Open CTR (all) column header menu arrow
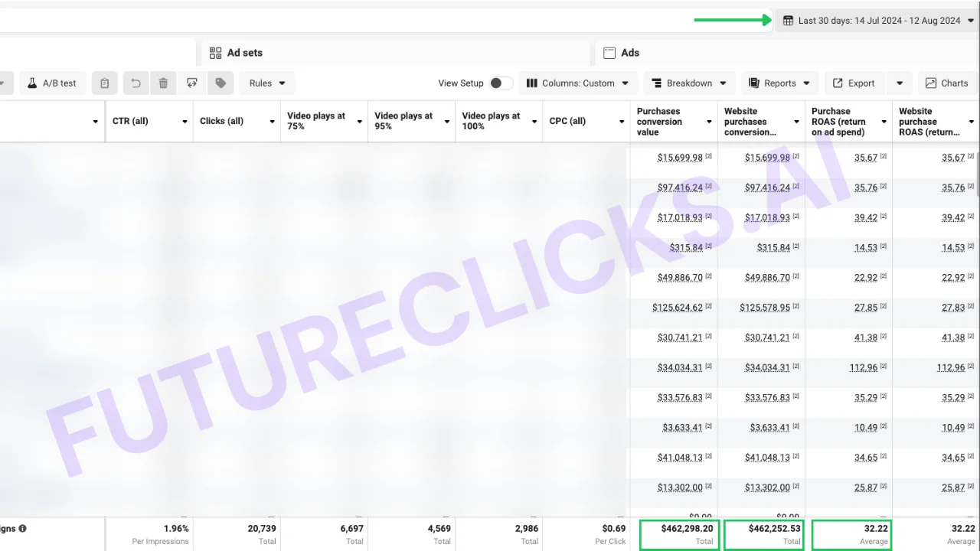Screen dimensions: 980x551 pyautogui.click(x=185, y=122)
